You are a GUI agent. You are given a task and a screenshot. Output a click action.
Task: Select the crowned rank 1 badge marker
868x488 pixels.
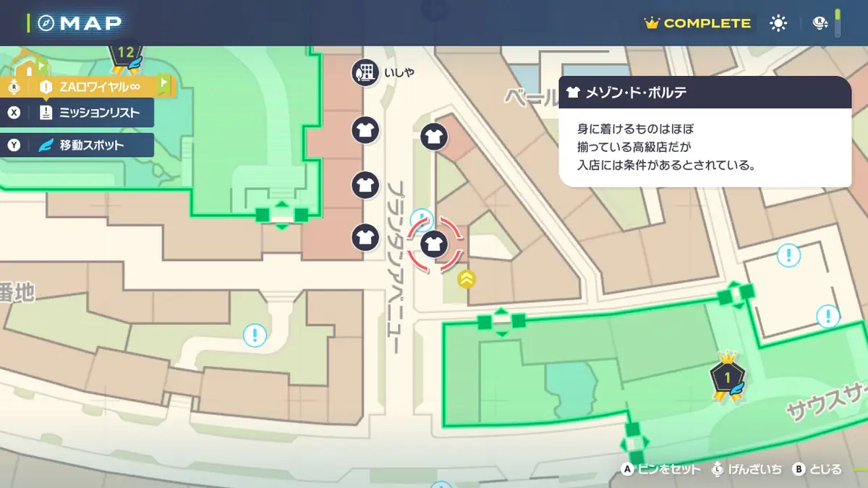727,376
